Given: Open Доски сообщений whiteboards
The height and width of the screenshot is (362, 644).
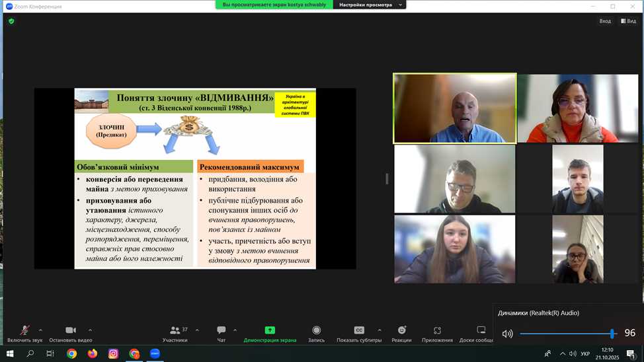Looking at the screenshot, I should point(480,333).
